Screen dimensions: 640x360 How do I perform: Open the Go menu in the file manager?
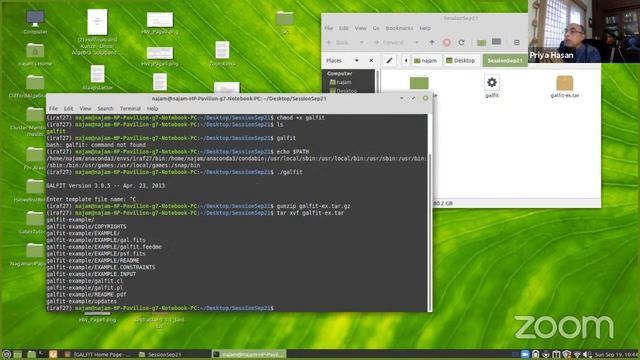coord(376,28)
